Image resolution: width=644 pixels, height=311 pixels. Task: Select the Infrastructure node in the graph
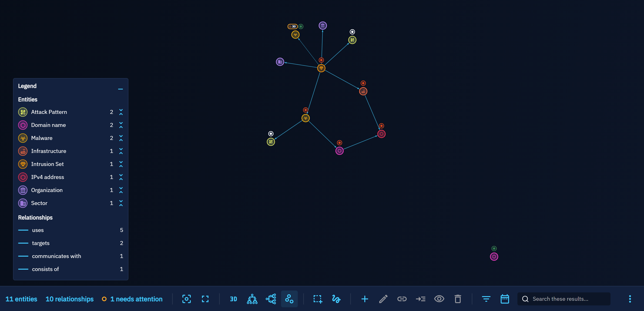(363, 91)
